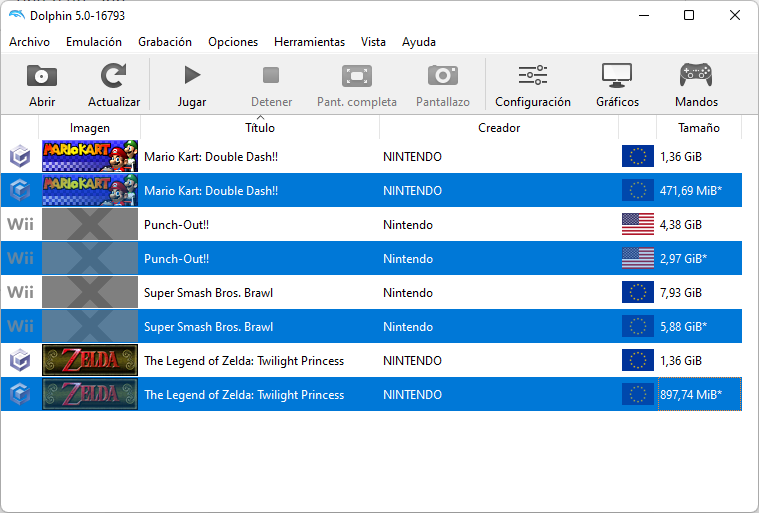Open the Archivo menu
The height and width of the screenshot is (513, 759).
29,42
